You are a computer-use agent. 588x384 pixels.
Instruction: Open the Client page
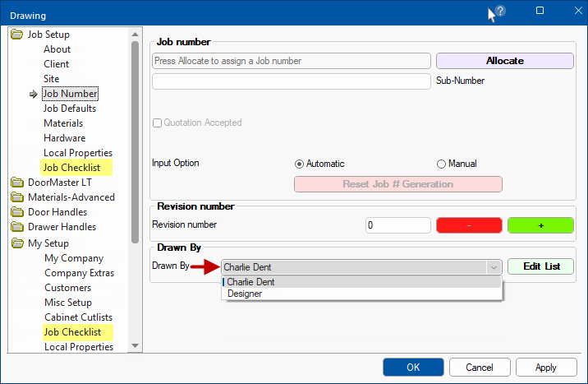point(56,64)
